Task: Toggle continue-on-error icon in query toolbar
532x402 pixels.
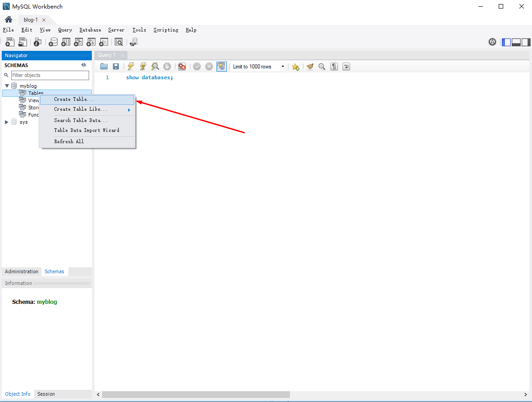Action: (182, 67)
